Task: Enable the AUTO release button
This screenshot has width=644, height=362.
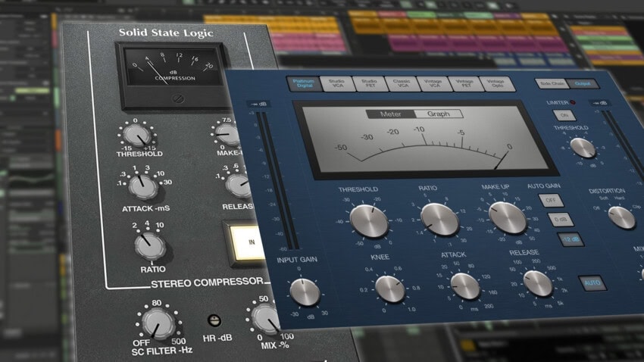Action: (x=592, y=282)
